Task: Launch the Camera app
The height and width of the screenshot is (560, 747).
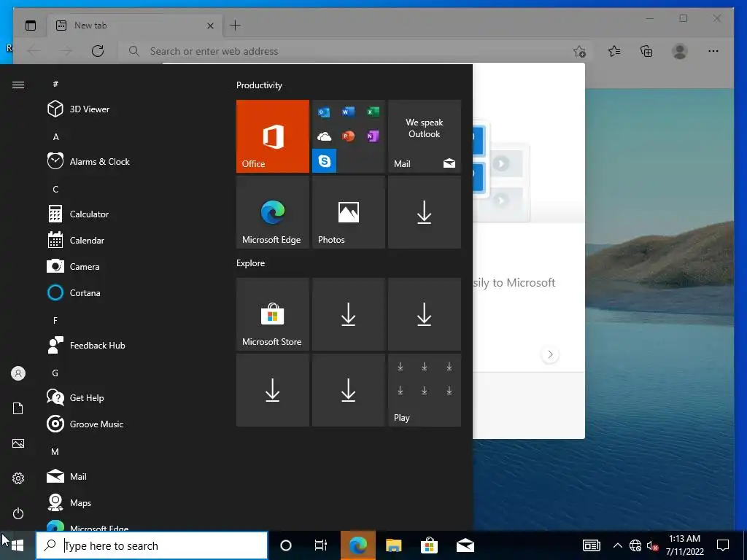Action: (128, 267)
